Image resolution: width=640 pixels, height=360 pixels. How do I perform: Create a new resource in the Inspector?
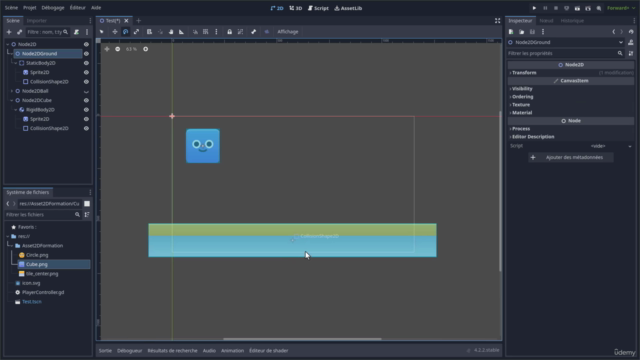tap(511, 32)
